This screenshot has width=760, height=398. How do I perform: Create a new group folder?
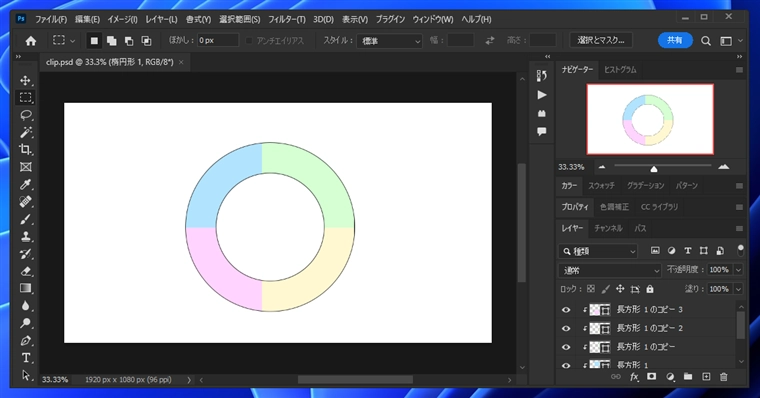click(x=688, y=377)
